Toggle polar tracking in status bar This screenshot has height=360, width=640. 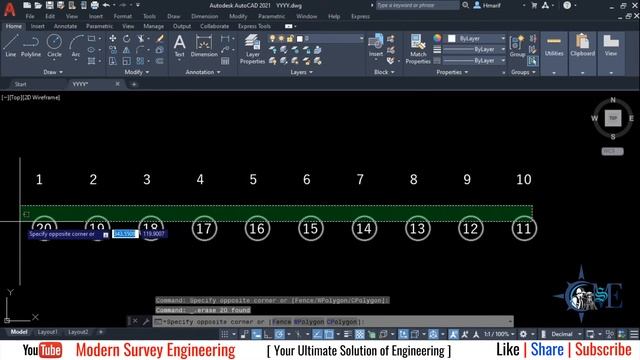point(280,334)
